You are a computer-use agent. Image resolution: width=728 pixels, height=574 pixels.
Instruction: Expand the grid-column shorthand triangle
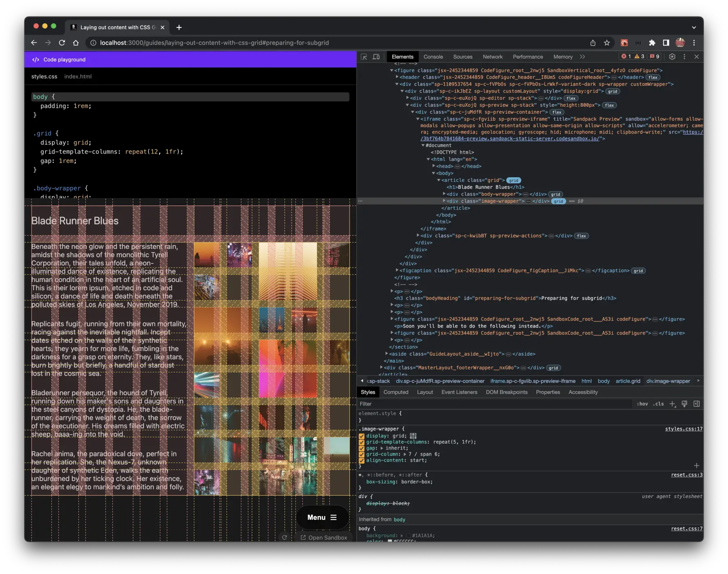point(405,454)
